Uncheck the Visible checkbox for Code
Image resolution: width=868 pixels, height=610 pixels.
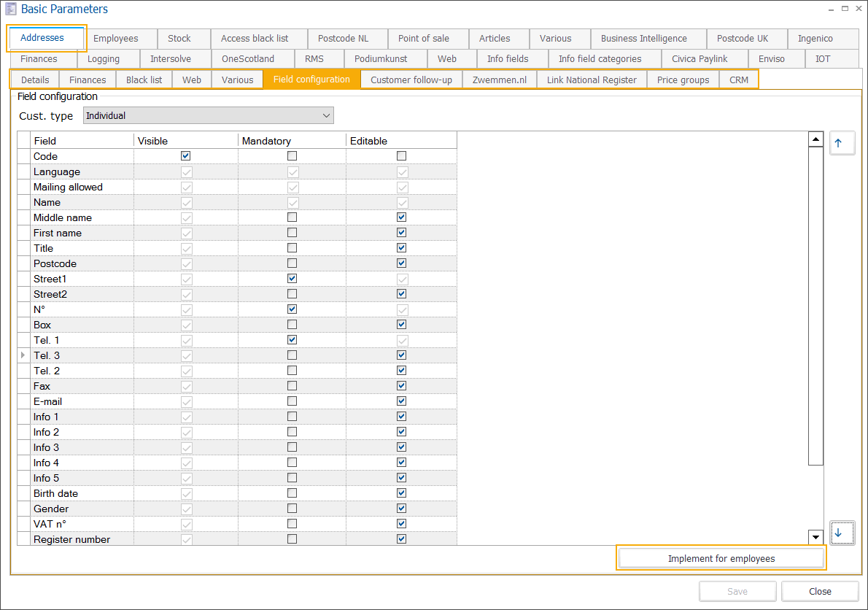point(185,155)
